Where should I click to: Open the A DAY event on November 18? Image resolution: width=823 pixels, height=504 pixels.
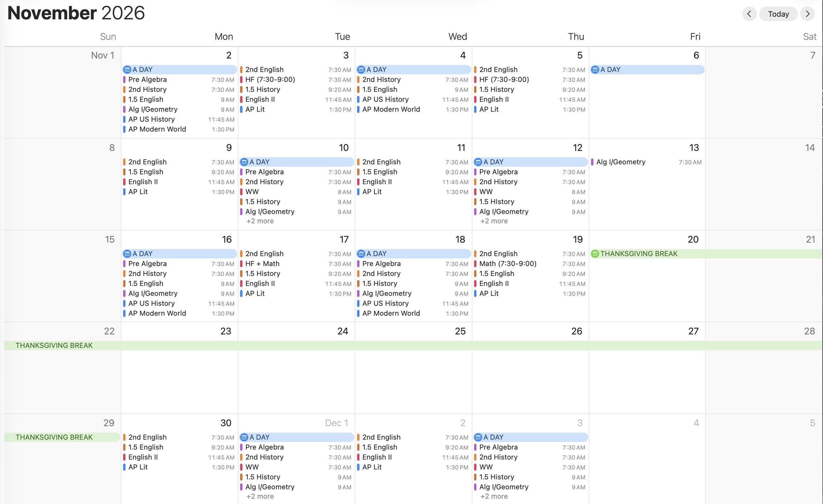(413, 254)
